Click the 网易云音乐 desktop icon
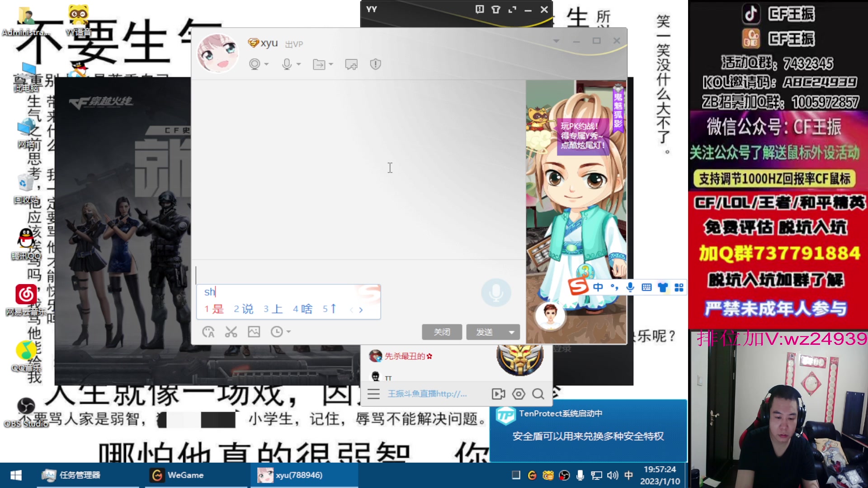The width and height of the screenshot is (868, 488). pos(26,300)
